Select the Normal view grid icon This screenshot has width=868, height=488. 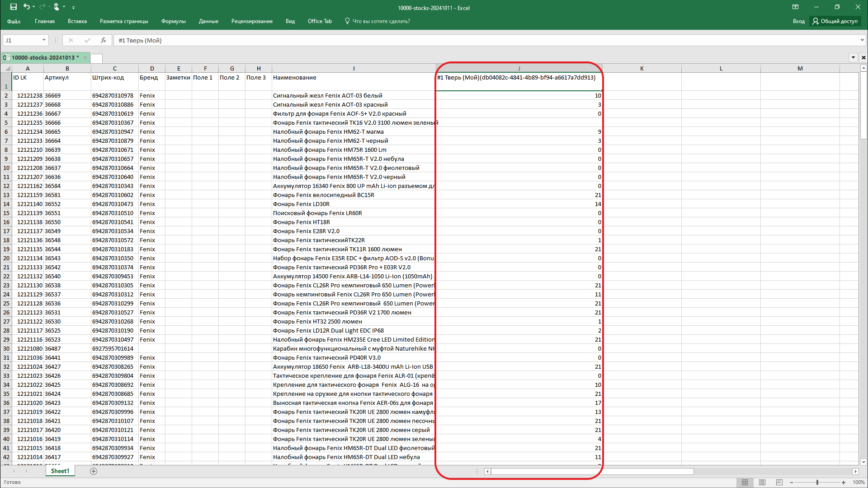[745, 483]
